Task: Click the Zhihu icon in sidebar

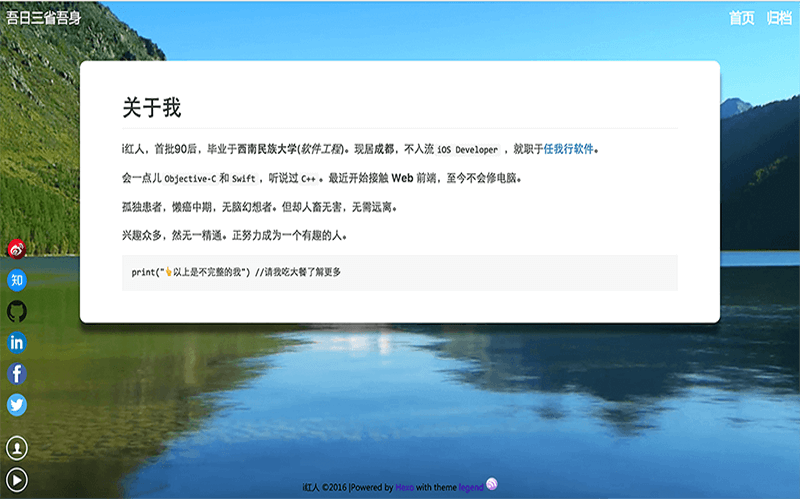Action: click(17, 280)
